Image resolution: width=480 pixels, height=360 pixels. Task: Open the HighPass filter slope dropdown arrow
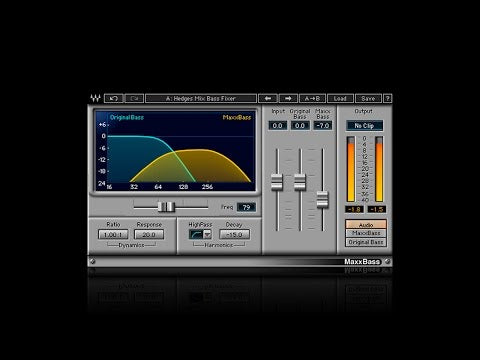click(207, 234)
